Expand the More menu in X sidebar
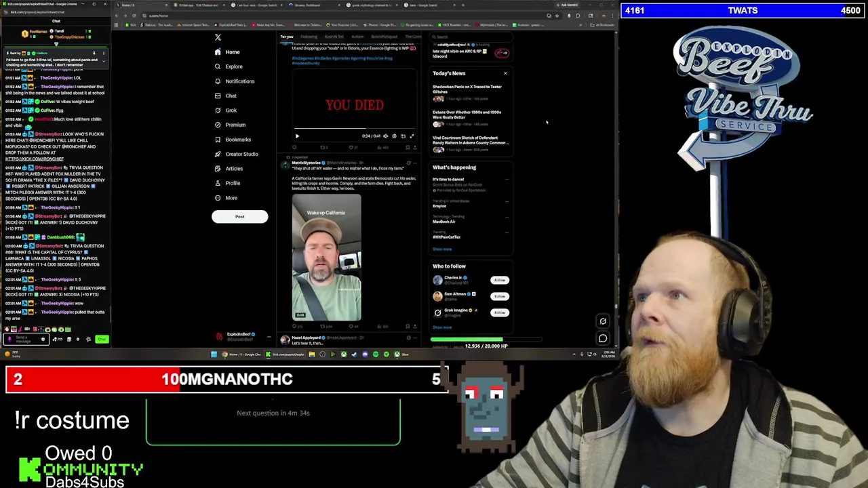868x488 pixels. coord(226,198)
